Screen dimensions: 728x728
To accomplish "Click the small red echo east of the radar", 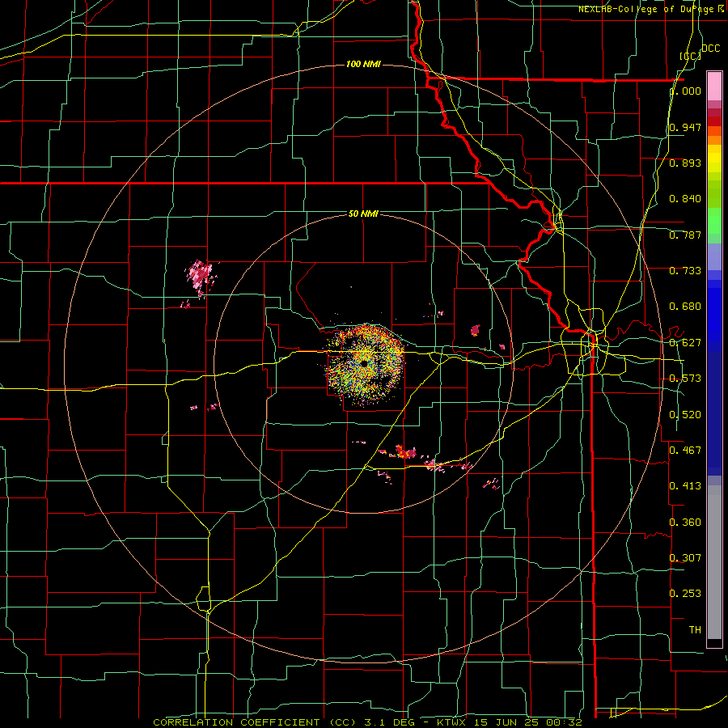I will 475,331.
